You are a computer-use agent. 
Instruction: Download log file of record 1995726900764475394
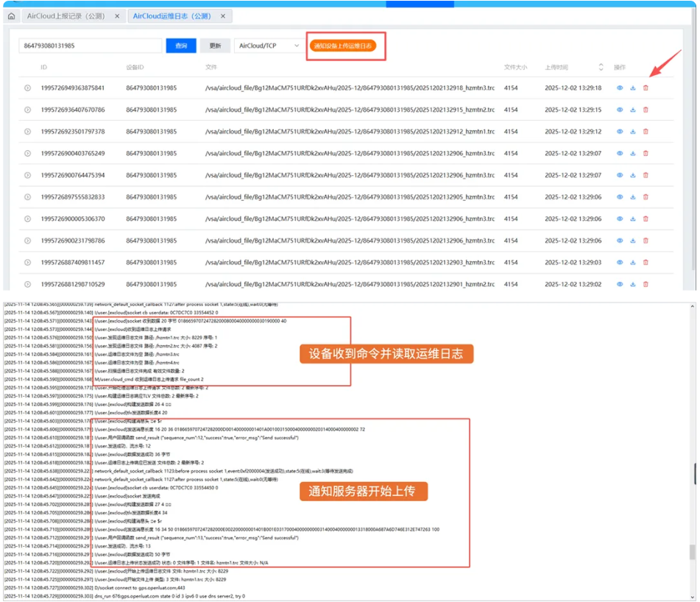632,175
